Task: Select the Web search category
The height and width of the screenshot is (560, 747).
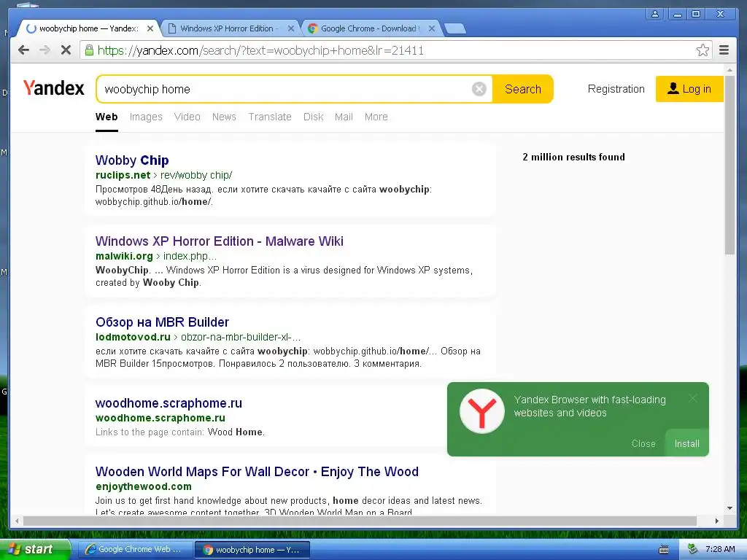Action: [x=107, y=117]
